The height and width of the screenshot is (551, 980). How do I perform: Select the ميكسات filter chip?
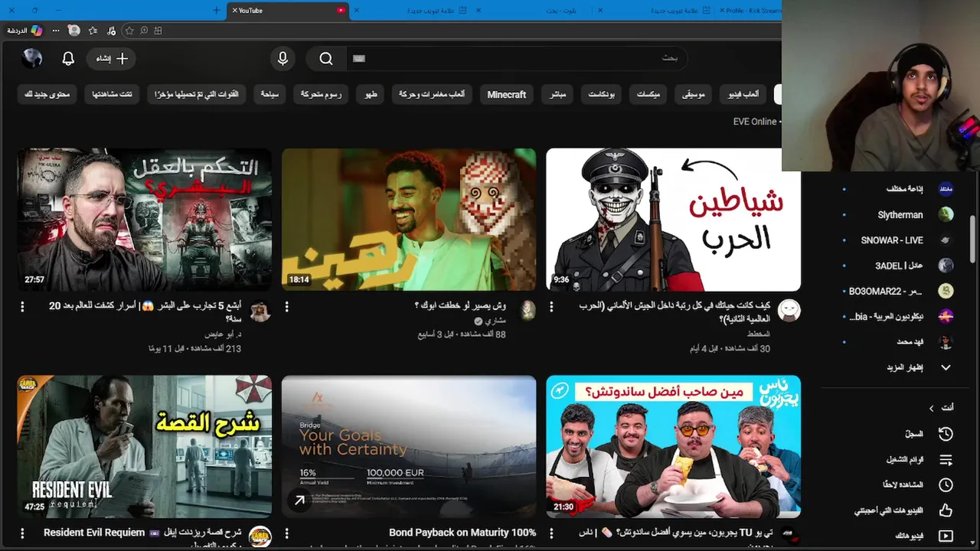(648, 94)
